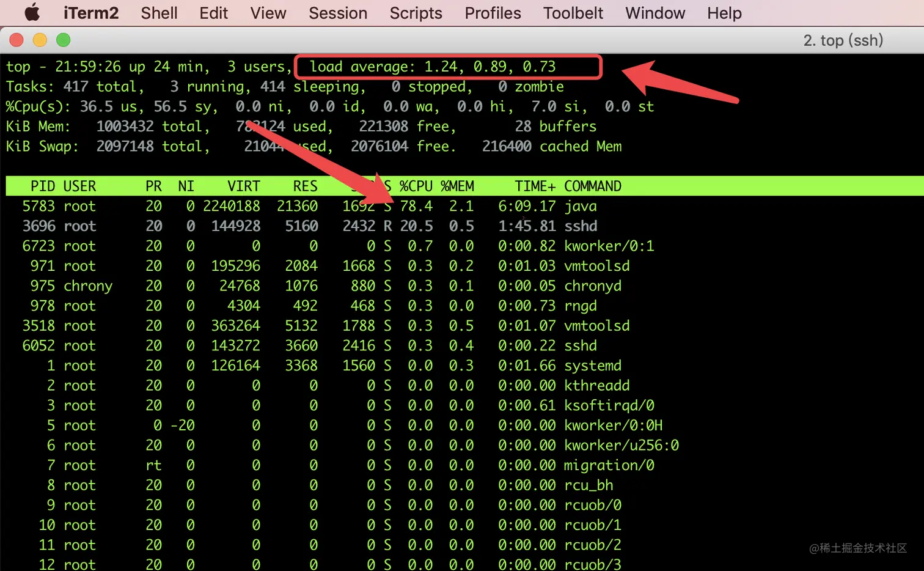The width and height of the screenshot is (924, 571).
Task: Click the red close window button
Action: point(16,40)
